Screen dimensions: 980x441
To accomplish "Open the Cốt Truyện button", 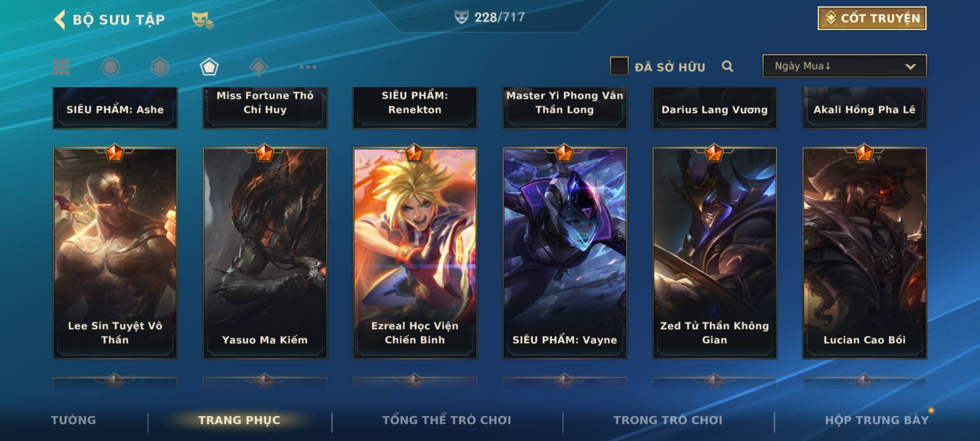I will click(x=872, y=18).
